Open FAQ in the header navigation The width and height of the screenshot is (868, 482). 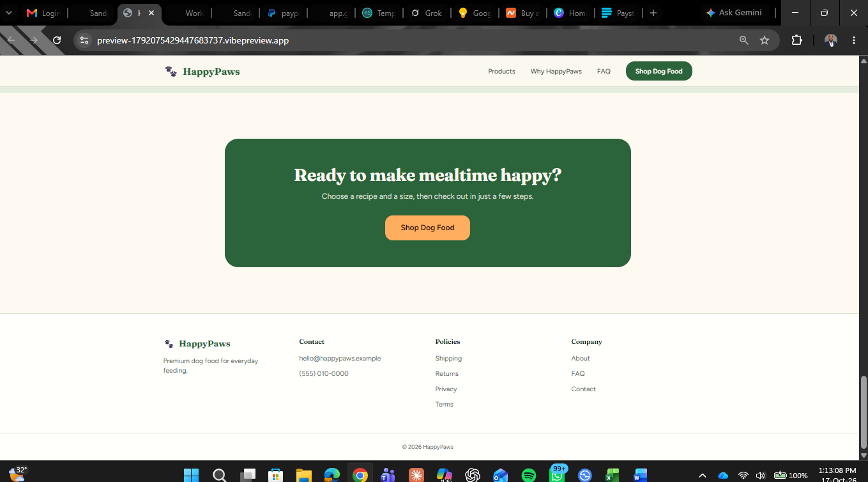click(x=604, y=72)
